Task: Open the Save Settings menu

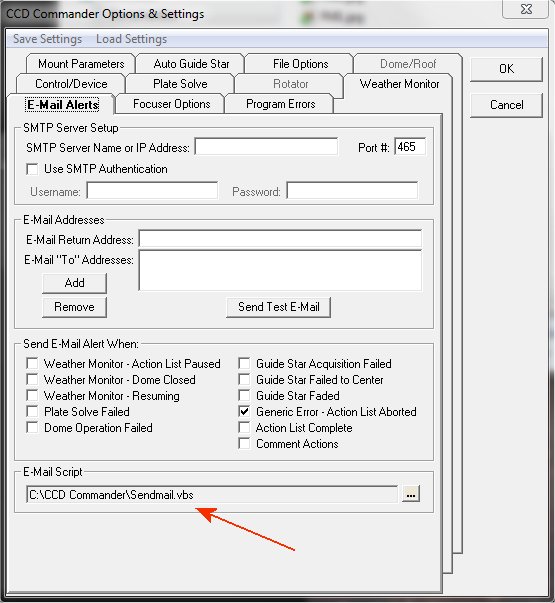Action: [47, 39]
